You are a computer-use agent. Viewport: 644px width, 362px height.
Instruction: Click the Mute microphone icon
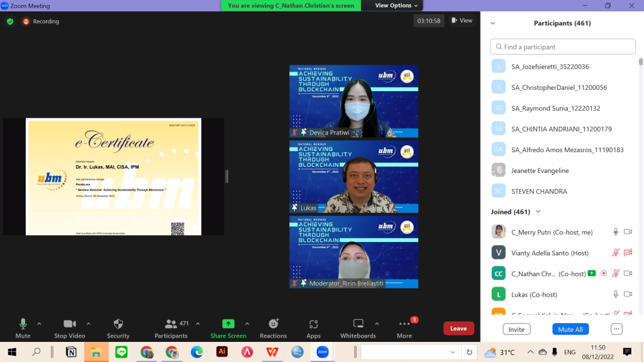click(x=23, y=324)
